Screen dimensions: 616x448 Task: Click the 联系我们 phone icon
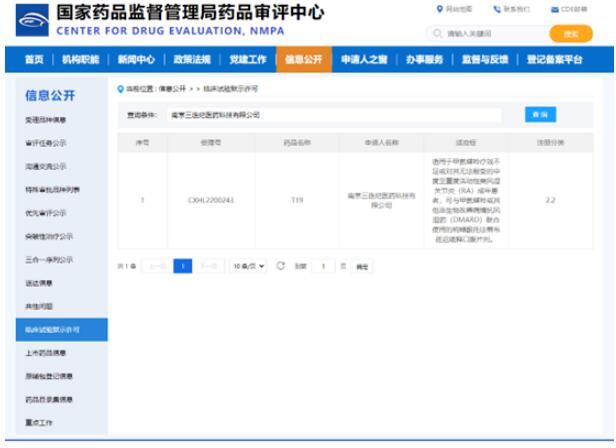(x=497, y=9)
